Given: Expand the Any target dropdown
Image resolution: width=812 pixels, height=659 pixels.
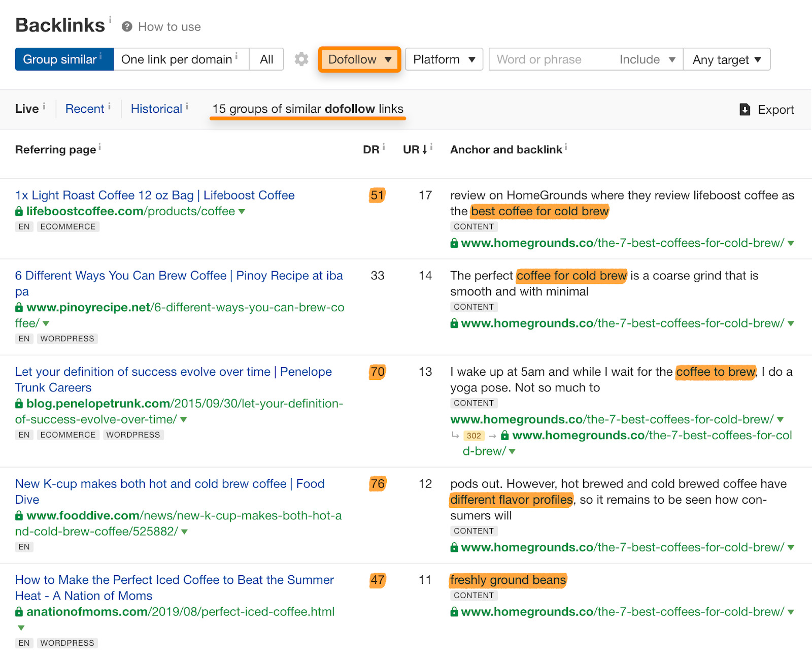Looking at the screenshot, I should tap(726, 59).
